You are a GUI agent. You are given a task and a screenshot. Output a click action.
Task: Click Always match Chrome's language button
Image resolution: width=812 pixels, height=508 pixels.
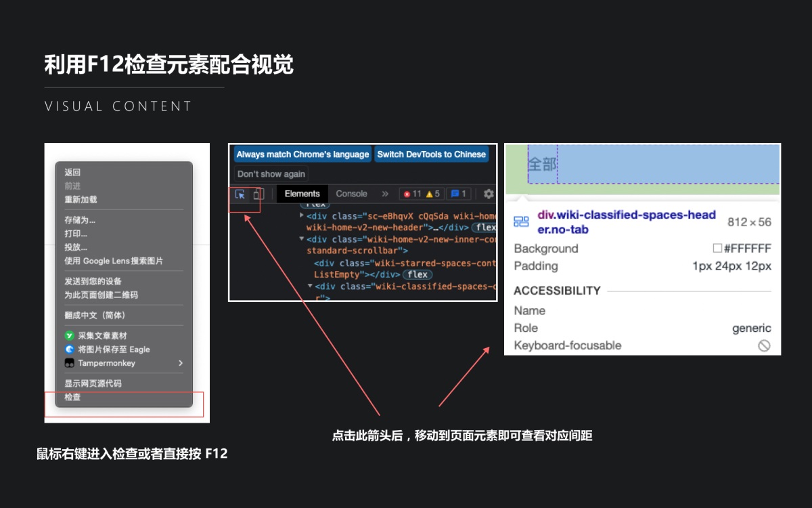[x=302, y=154]
